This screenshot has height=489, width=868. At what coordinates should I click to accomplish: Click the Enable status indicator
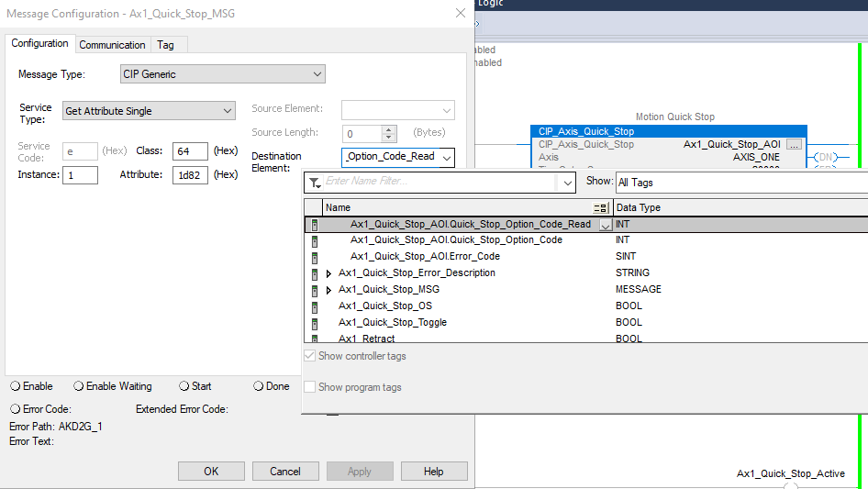click(16, 386)
